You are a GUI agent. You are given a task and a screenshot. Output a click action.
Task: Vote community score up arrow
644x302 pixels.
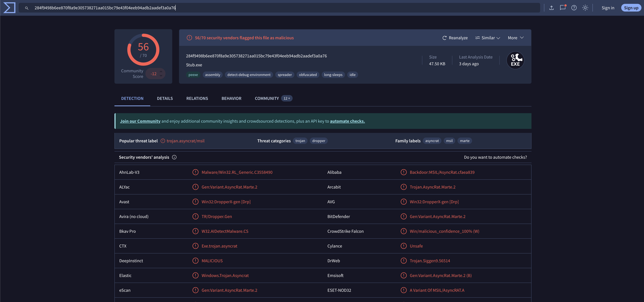[161, 71]
